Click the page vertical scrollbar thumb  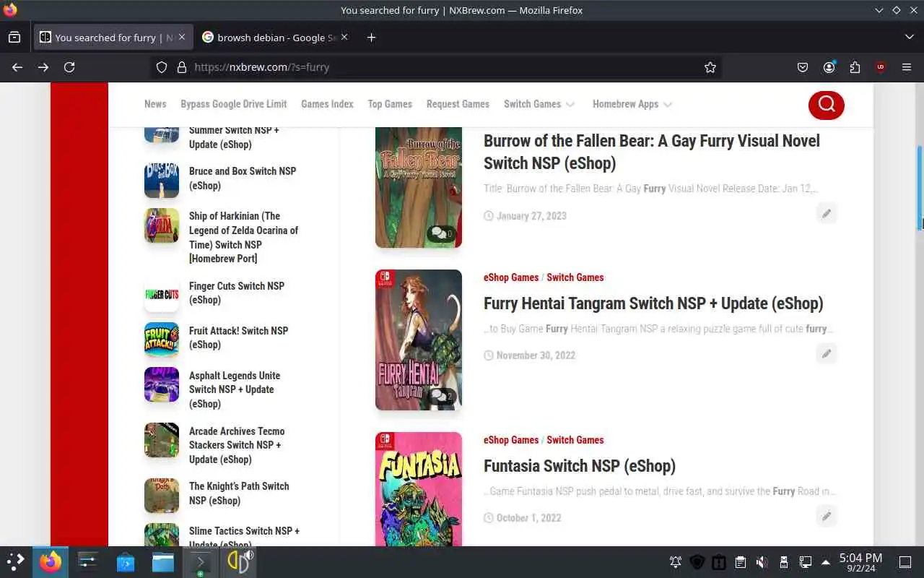click(920, 188)
